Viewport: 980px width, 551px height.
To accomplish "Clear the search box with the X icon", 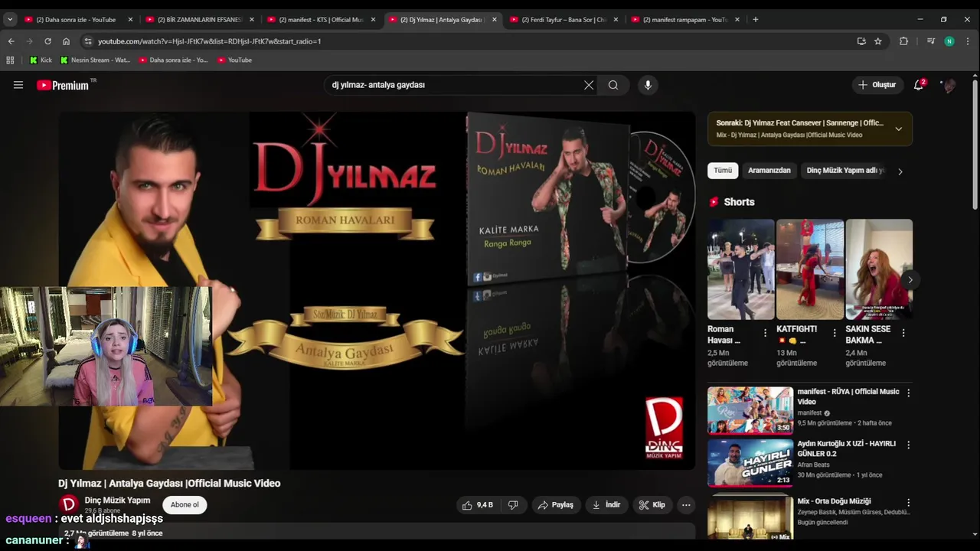I will (x=589, y=85).
